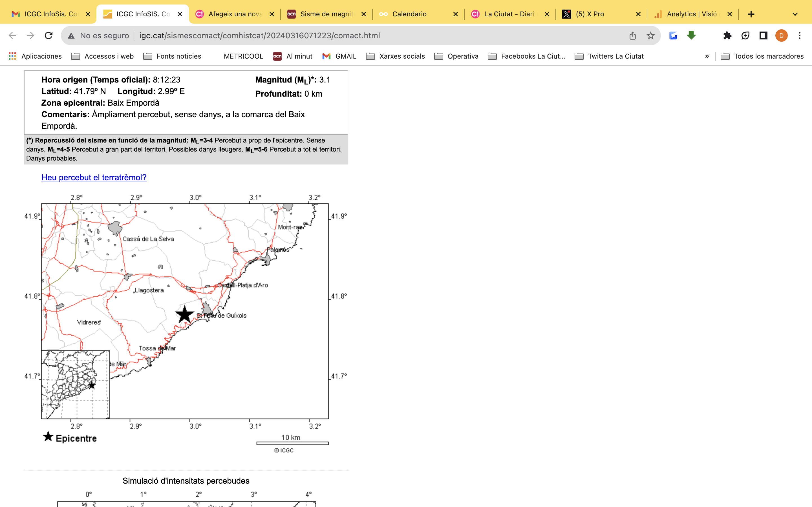This screenshot has height=507, width=812.
Task: Click 'Heu percebut el terratrèmol?' link
Action: click(94, 177)
